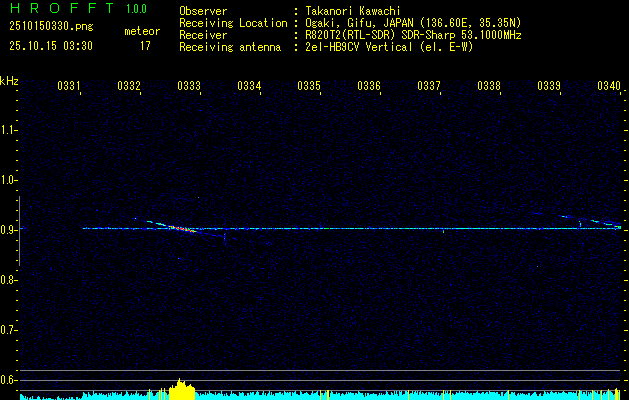Viewport: 629px width, 400px height.
Task: Click the HROFFT title text
Action: pos(62,8)
